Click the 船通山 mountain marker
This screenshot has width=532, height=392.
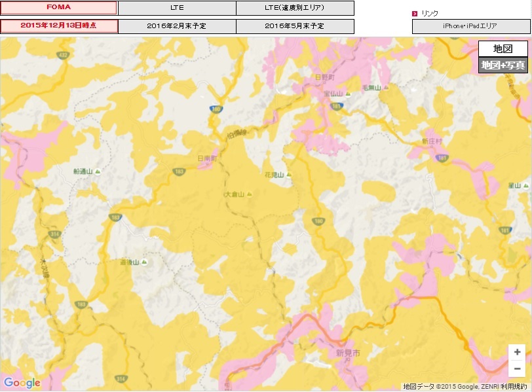[97, 171]
